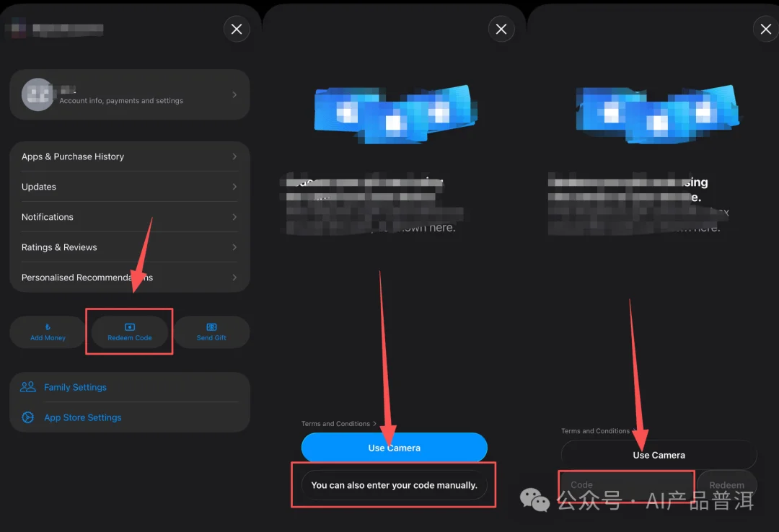Close the account panel with X
The image size is (779, 532).
[x=237, y=30]
